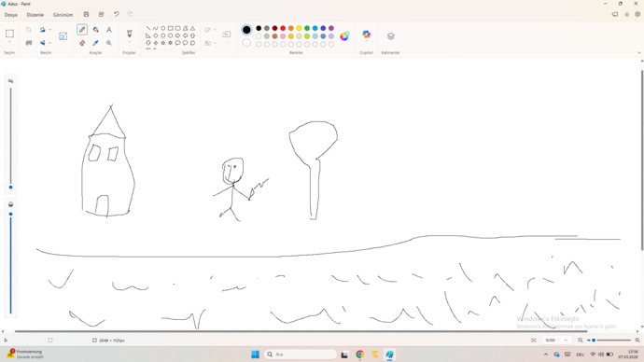
Task: Choose the Brushes tool
Action: tap(129, 34)
